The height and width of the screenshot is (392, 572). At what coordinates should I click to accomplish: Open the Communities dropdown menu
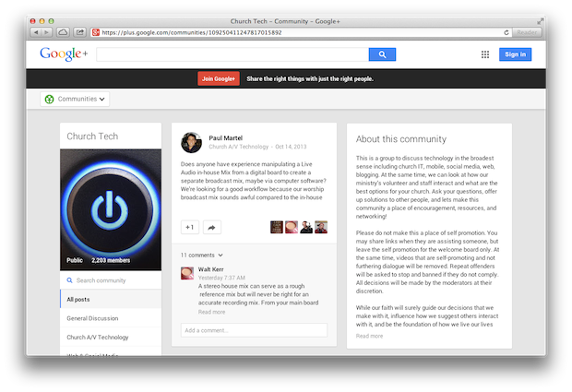(x=75, y=99)
